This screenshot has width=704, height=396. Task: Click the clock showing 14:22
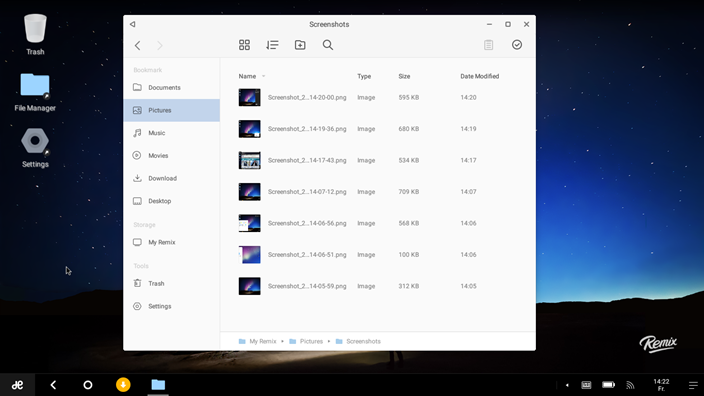tap(661, 385)
